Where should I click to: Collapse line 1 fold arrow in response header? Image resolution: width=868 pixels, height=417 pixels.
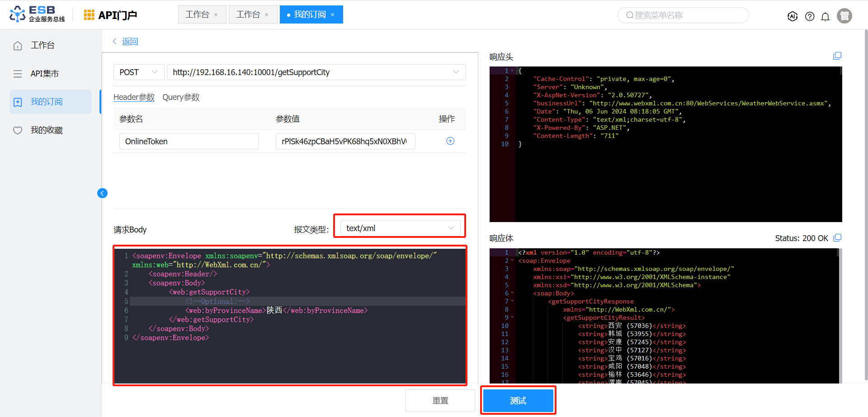(512, 71)
